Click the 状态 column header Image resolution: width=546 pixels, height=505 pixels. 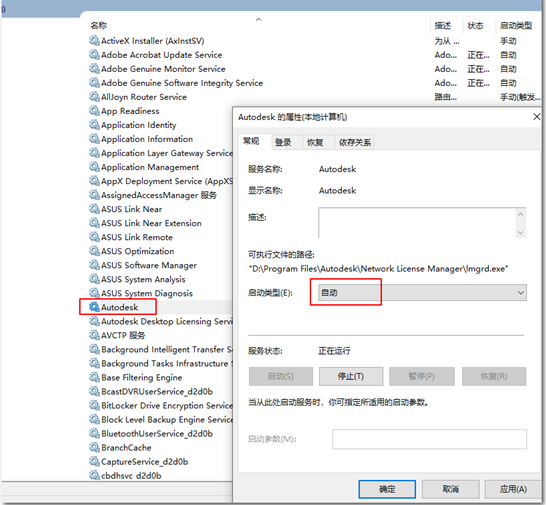tap(475, 25)
